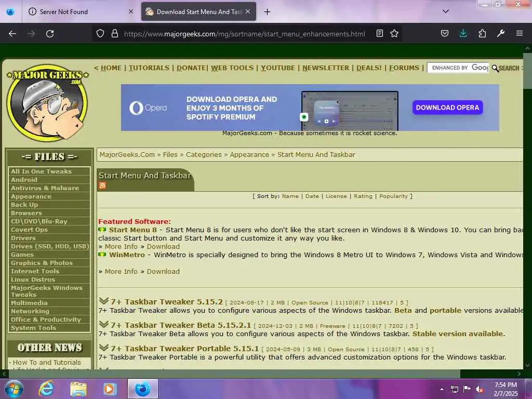This screenshot has width=532, height=399.
Task: Open the tracking protection shield icon
Action: 100,34
